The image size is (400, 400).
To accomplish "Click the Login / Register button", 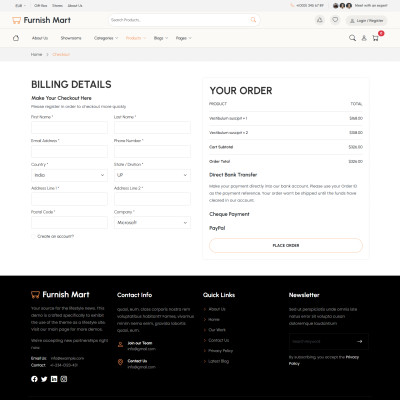I will [x=366, y=21].
